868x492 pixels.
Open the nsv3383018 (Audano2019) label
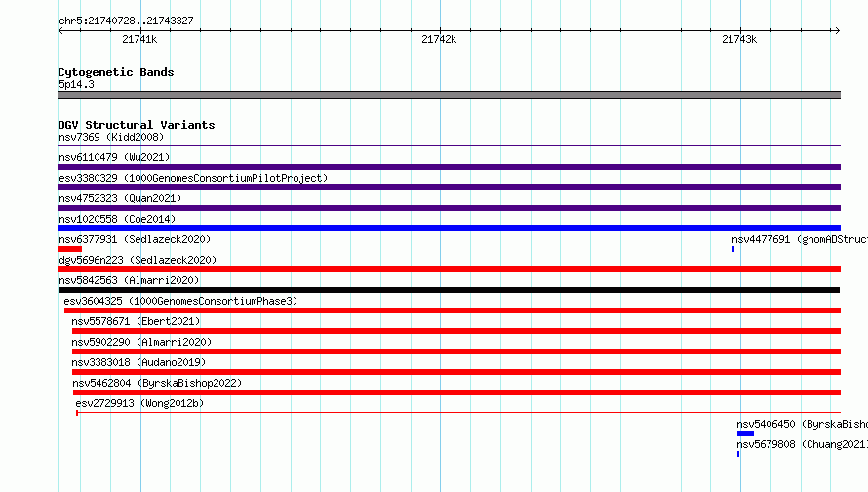[138, 362]
